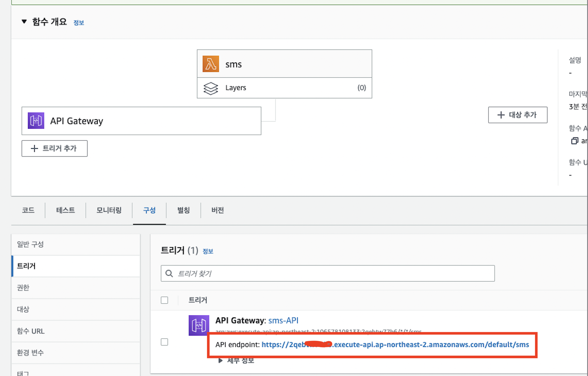This screenshot has height=376, width=588.
Task: Click the Layers stack icon
Action: (211, 88)
